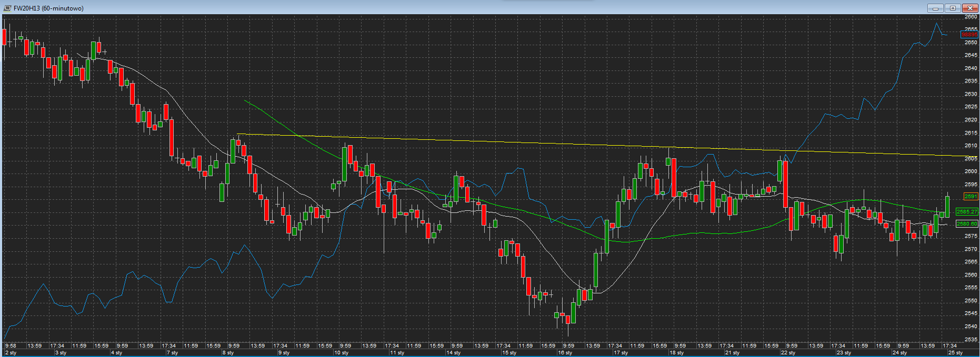
Task: Select the green 2585.27 moving average label
Action: [967, 212]
